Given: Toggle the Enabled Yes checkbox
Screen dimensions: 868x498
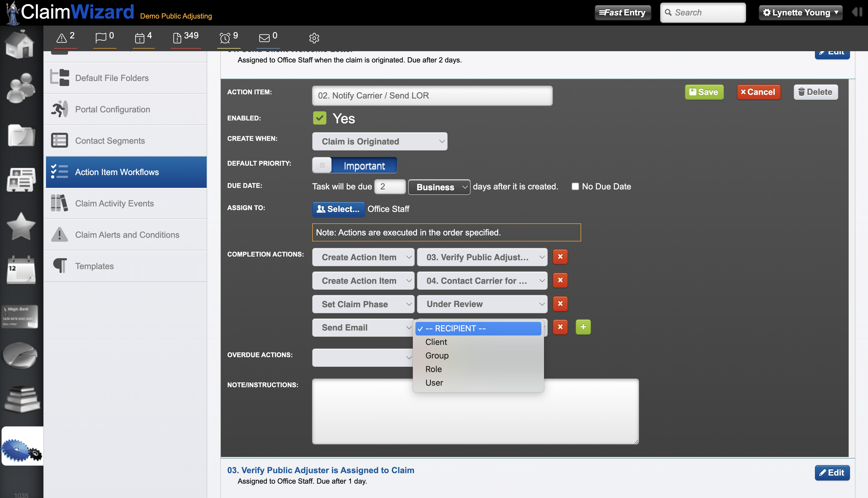Looking at the screenshot, I should pyautogui.click(x=320, y=118).
